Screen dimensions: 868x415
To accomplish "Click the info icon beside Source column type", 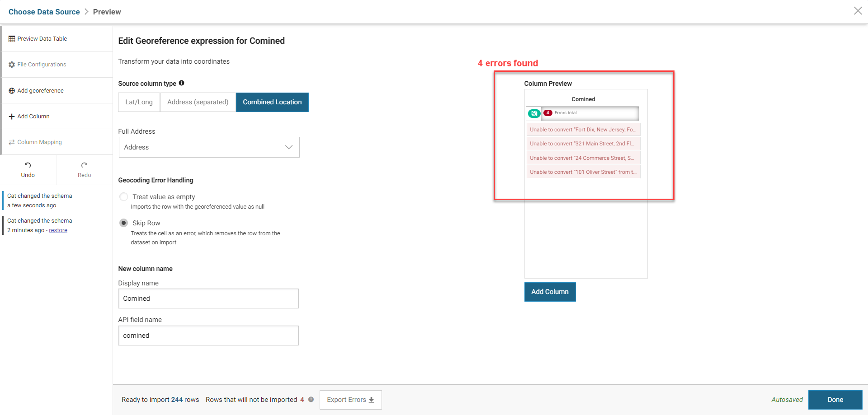I will pyautogui.click(x=181, y=83).
